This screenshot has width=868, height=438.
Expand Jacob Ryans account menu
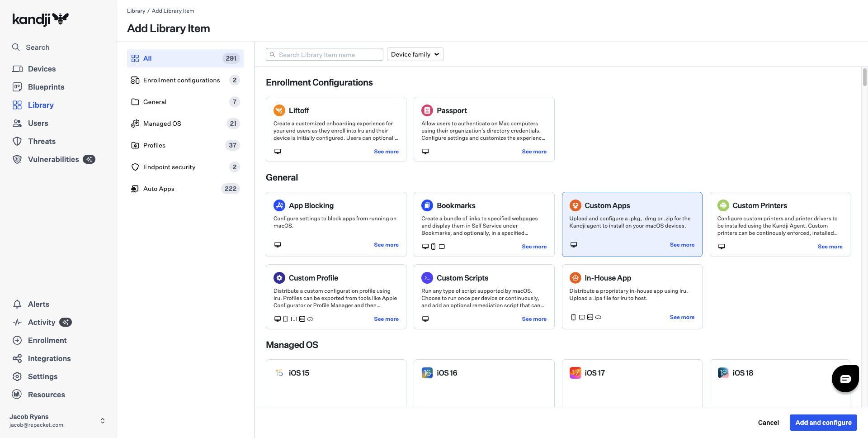tap(103, 421)
